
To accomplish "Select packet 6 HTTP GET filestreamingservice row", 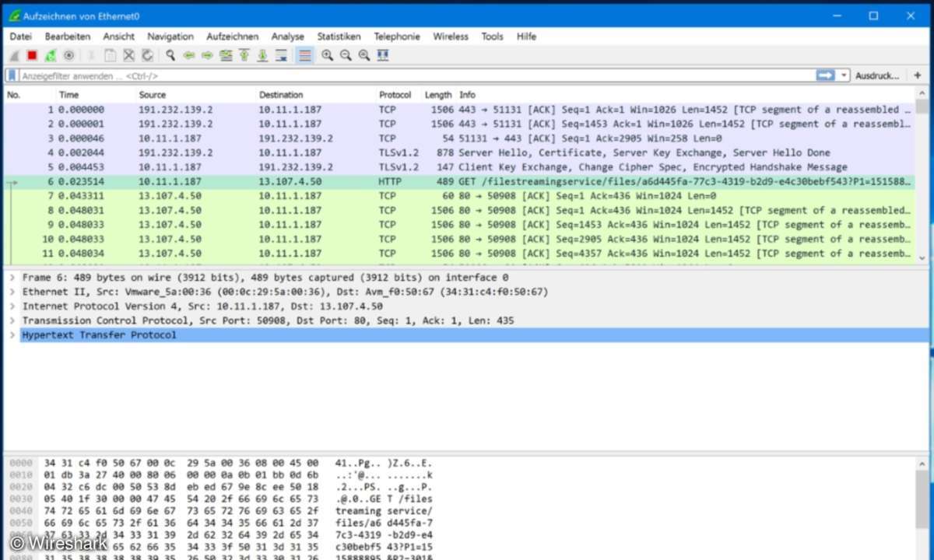I will (x=459, y=181).
